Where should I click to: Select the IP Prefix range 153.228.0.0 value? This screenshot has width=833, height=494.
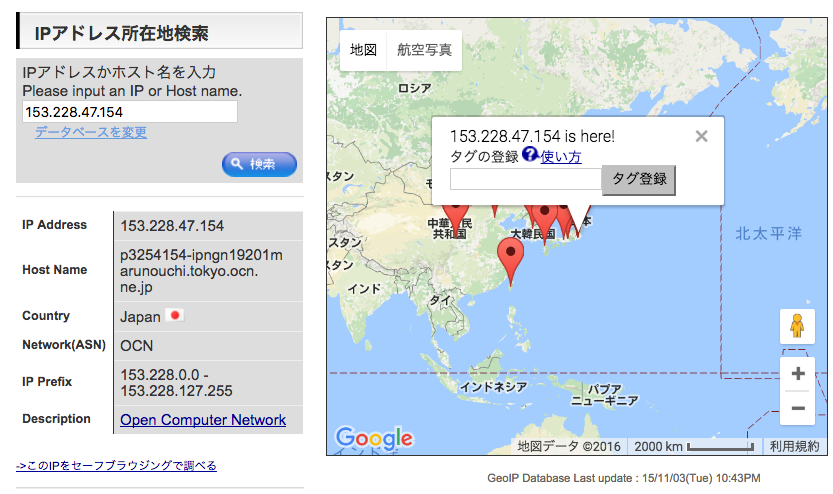pyautogui.click(x=176, y=383)
